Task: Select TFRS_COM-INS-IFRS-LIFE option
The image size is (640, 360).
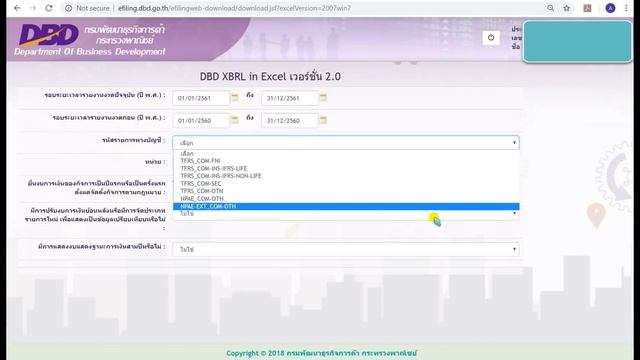Action: [346, 168]
